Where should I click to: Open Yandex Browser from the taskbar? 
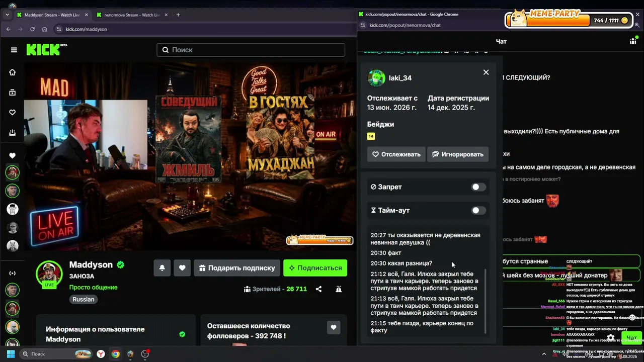(x=101, y=354)
